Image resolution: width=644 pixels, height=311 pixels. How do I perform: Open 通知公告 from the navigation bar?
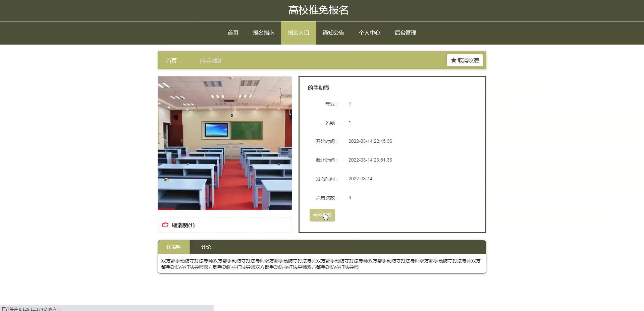click(x=333, y=33)
